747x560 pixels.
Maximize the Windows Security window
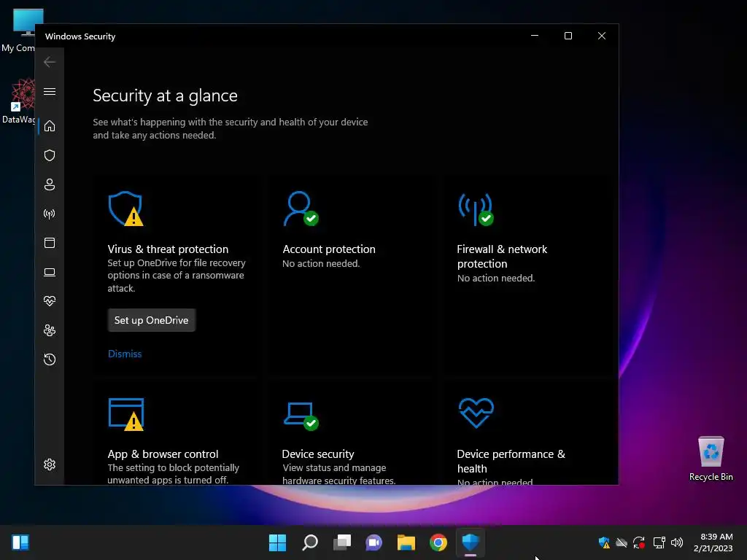point(568,36)
